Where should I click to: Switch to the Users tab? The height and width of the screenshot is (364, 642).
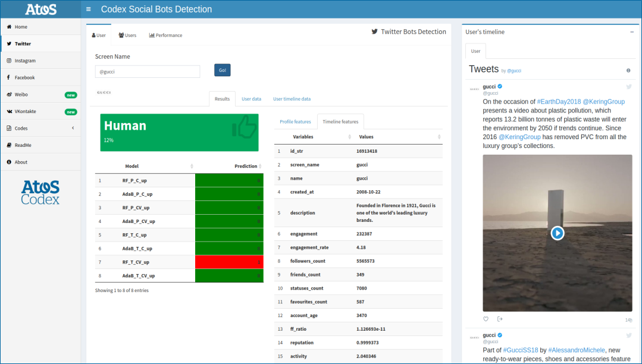pyautogui.click(x=127, y=35)
